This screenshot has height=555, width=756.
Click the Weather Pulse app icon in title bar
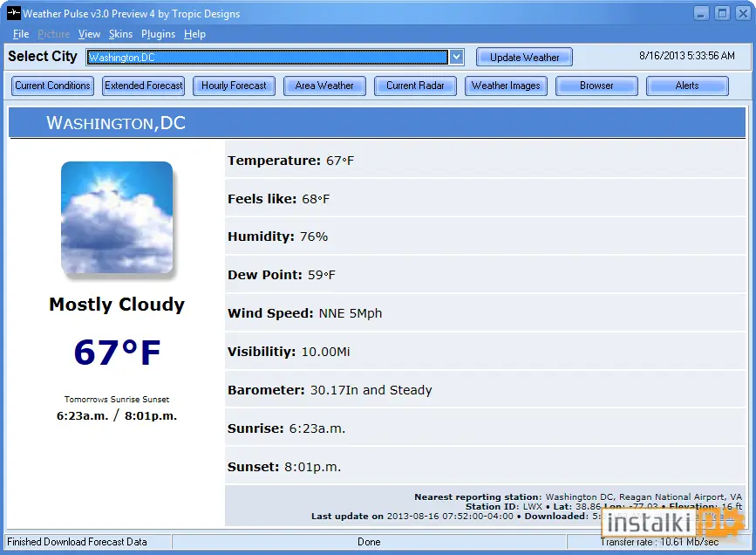click(x=13, y=13)
